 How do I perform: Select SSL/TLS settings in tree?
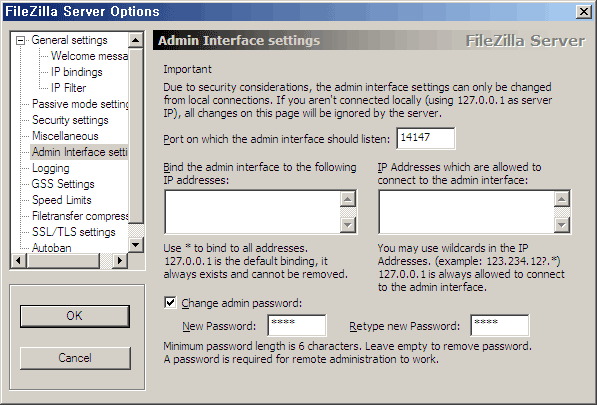tap(73, 232)
